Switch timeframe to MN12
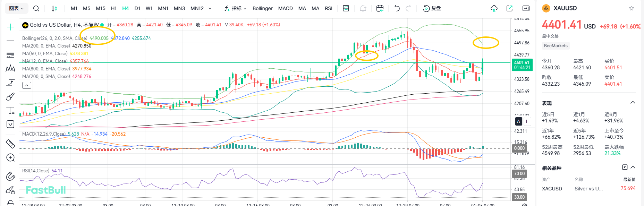The image size is (644, 206). (x=197, y=8)
